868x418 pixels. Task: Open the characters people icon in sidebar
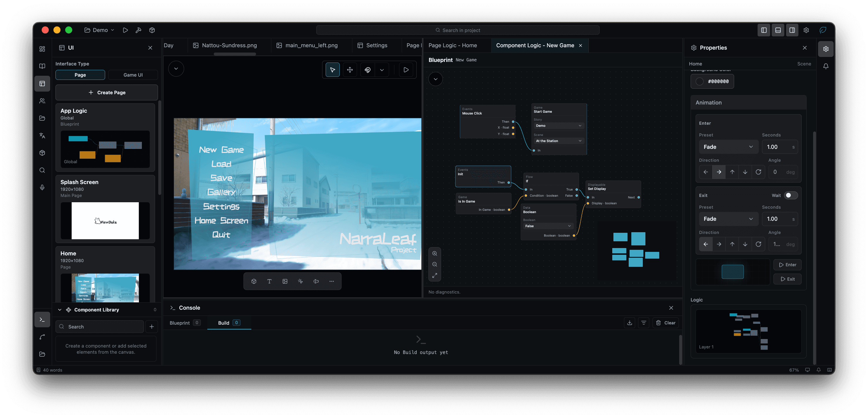[42, 101]
